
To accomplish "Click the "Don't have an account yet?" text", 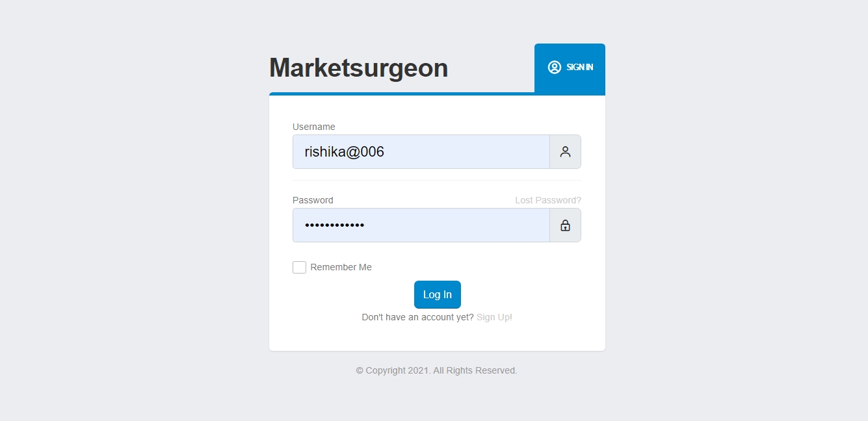I will click(x=418, y=317).
